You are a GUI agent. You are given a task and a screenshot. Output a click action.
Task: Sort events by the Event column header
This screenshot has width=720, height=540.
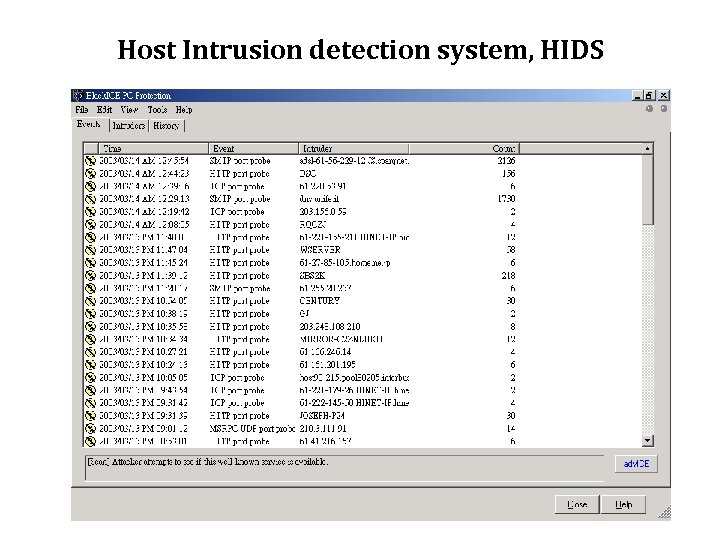253,149
